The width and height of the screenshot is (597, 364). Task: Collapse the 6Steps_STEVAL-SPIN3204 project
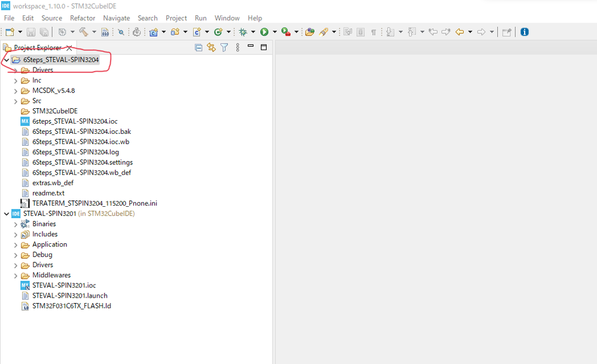coord(7,60)
